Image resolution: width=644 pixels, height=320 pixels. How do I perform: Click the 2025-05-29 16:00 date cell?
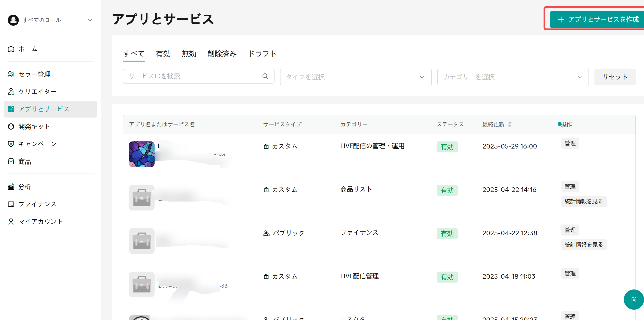510,146
